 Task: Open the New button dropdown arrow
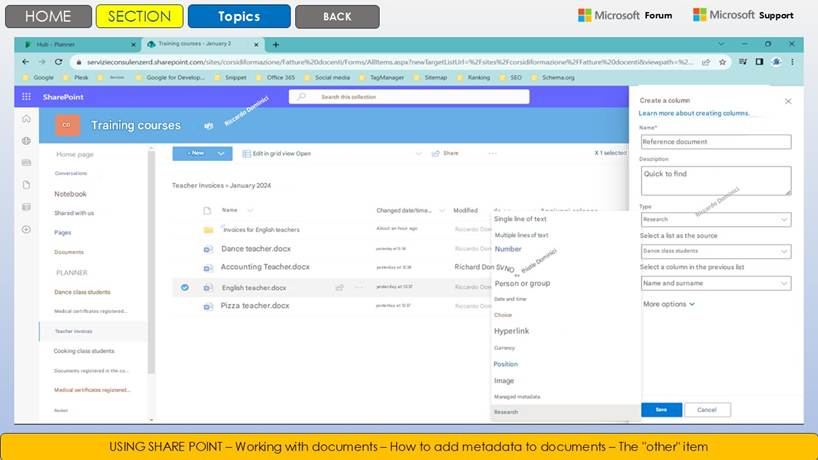coord(222,154)
